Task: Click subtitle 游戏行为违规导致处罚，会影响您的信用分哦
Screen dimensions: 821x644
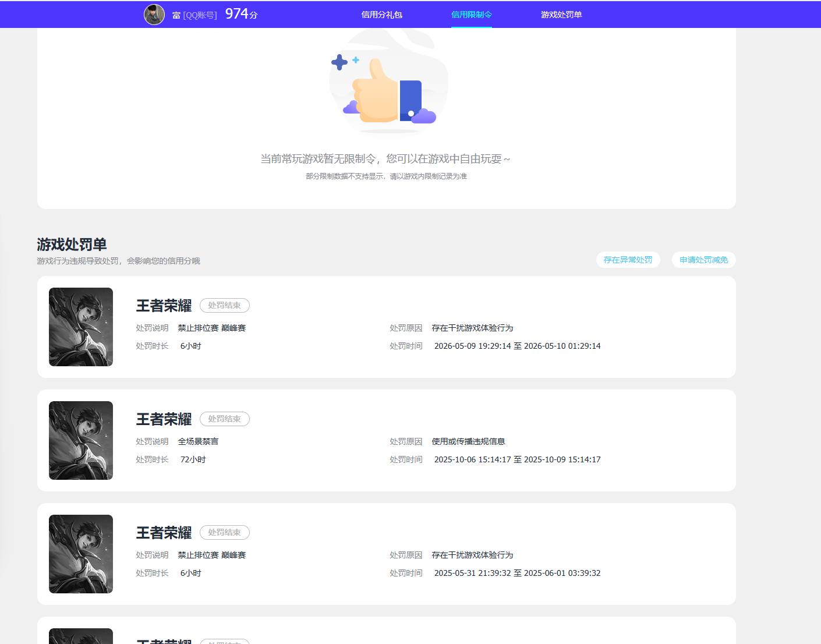Action: 118,261
